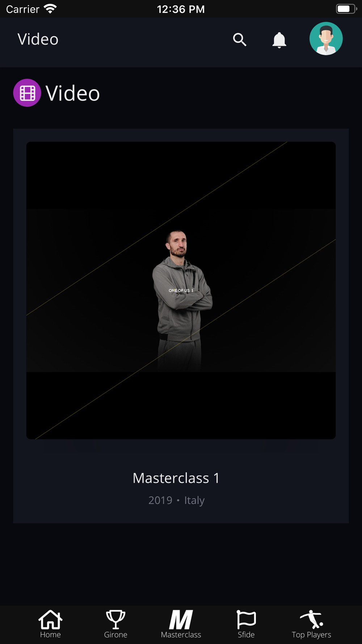The width and height of the screenshot is (362, 644).
Task: Tap the battery indicator in status bar
Action: [346, 9]
